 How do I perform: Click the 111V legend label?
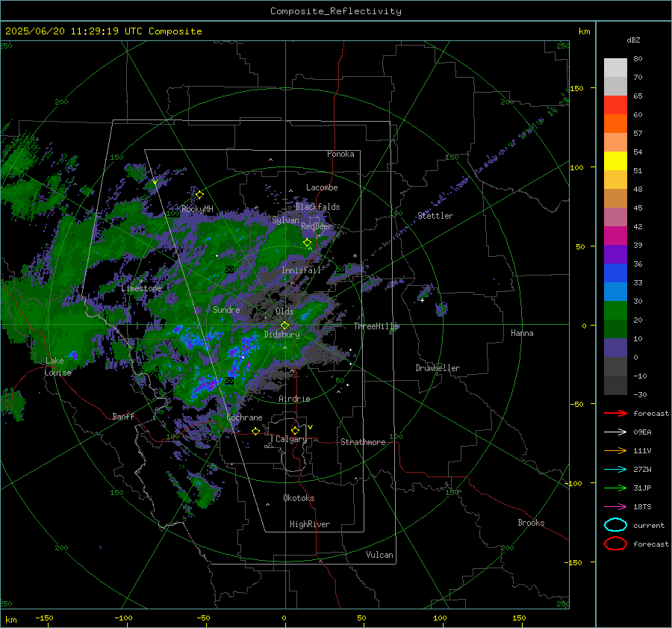pyautogui.click(x=642, y=450)
